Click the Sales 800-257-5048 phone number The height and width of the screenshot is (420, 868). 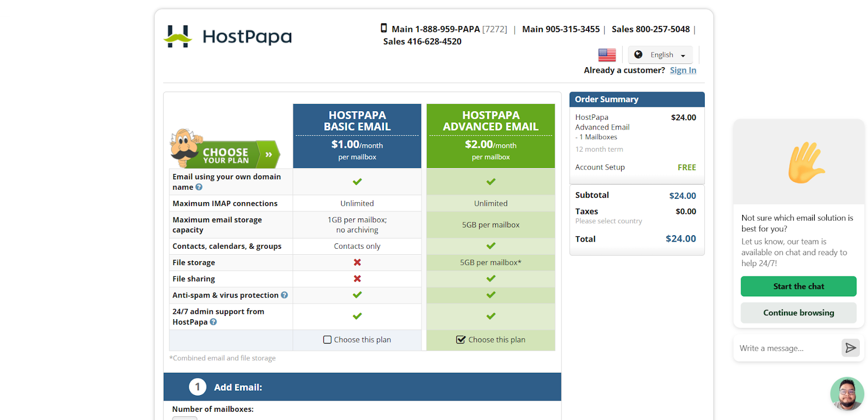click(x=650, y=29)
